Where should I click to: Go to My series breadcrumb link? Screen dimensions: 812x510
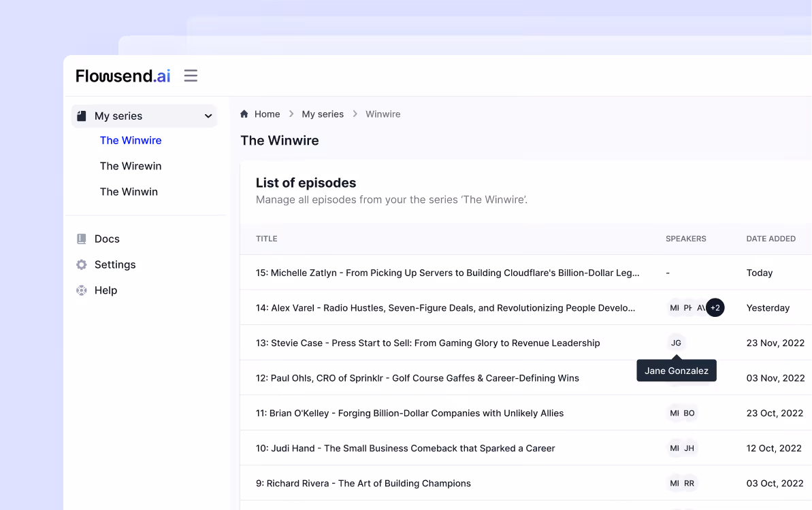point(323,114)
